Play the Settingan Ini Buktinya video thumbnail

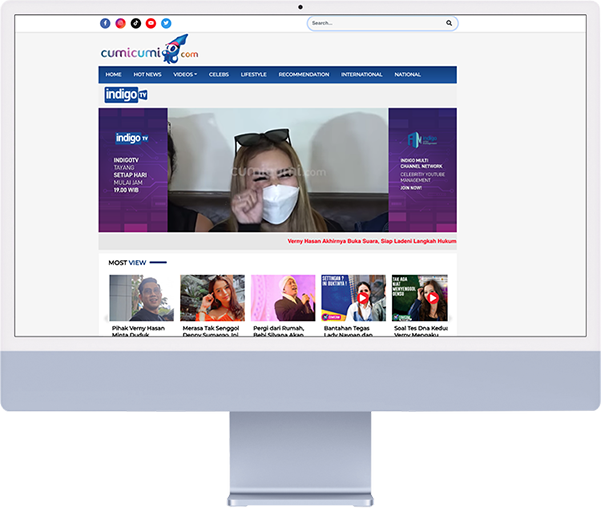coord(353,298)
